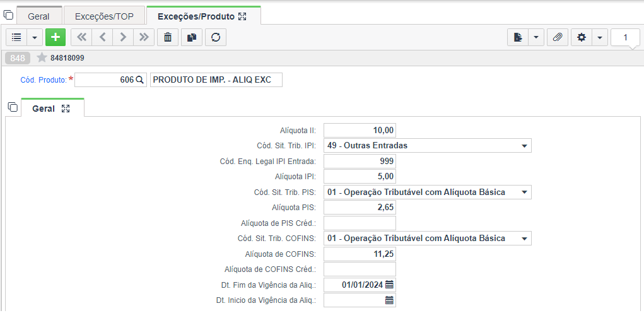Click the product description PRODUTO DE IMP. field
This screenshot has height=313, width=644.
point(216,80)
